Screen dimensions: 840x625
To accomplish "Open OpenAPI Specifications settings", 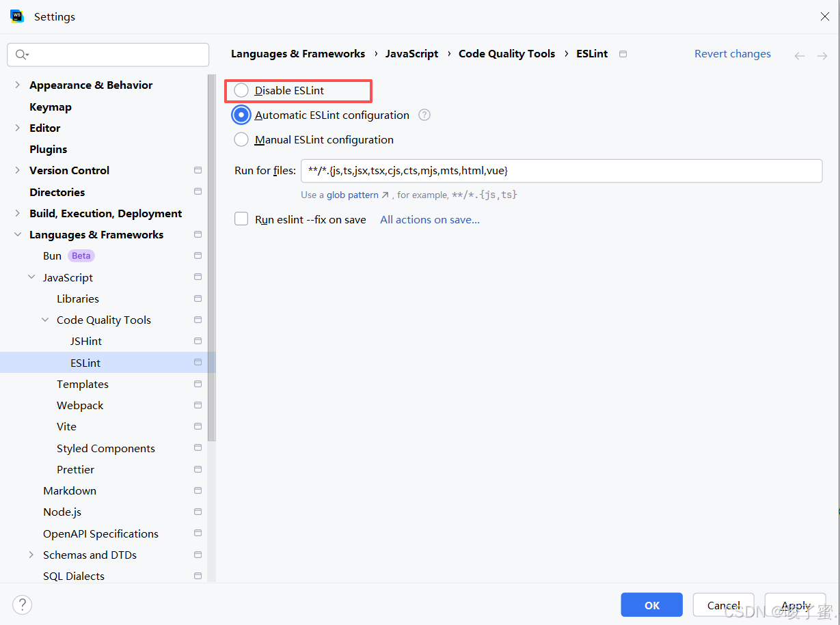I will tap(100, 533).
